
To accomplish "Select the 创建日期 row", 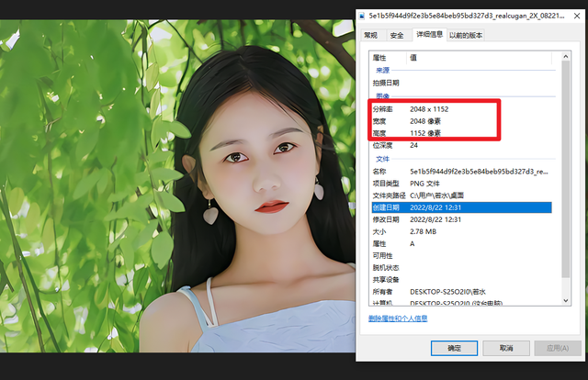I will pyautogui.click(x=461, y=207).
